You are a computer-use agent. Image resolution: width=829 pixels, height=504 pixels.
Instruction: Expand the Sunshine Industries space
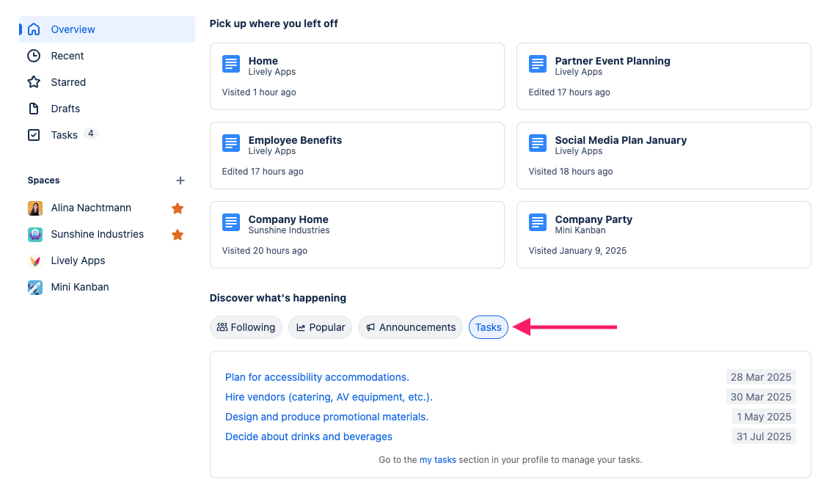click(x=97, y=234)
